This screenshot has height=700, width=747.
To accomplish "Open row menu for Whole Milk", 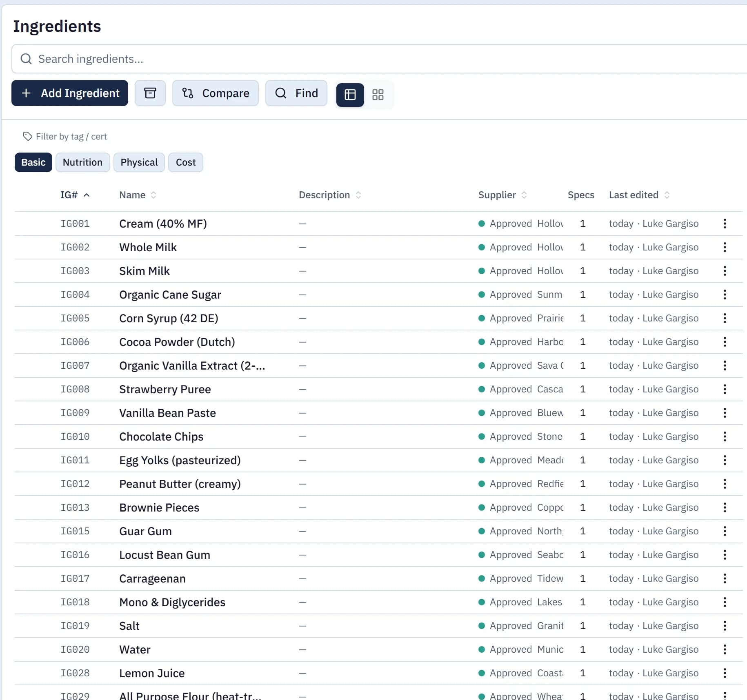I will pos(725,247).
